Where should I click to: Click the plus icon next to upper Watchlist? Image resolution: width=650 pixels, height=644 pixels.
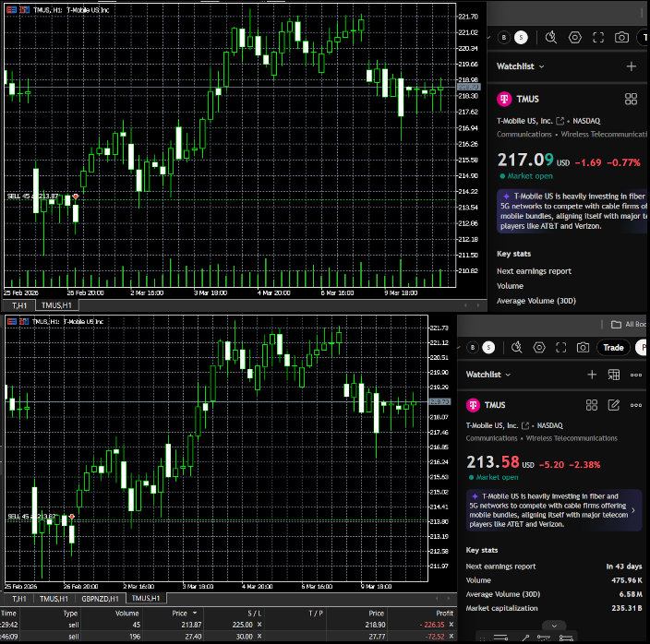coord(632,66)
